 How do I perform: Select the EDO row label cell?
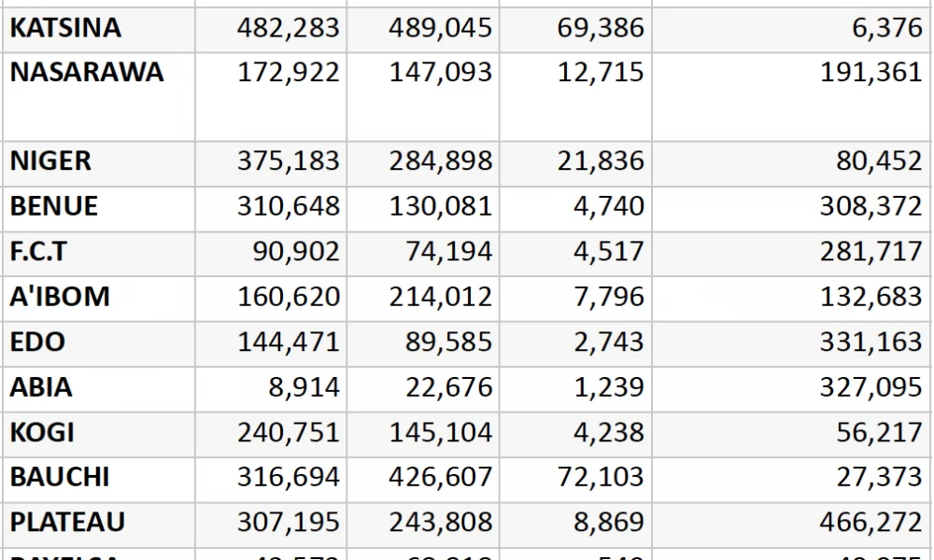(37, 342)
